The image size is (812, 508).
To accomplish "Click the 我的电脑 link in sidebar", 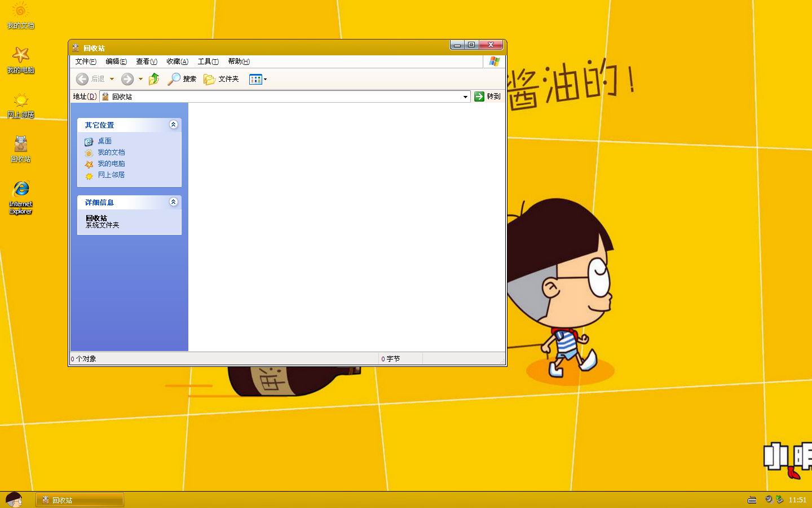I will click(x=111, y=164).
